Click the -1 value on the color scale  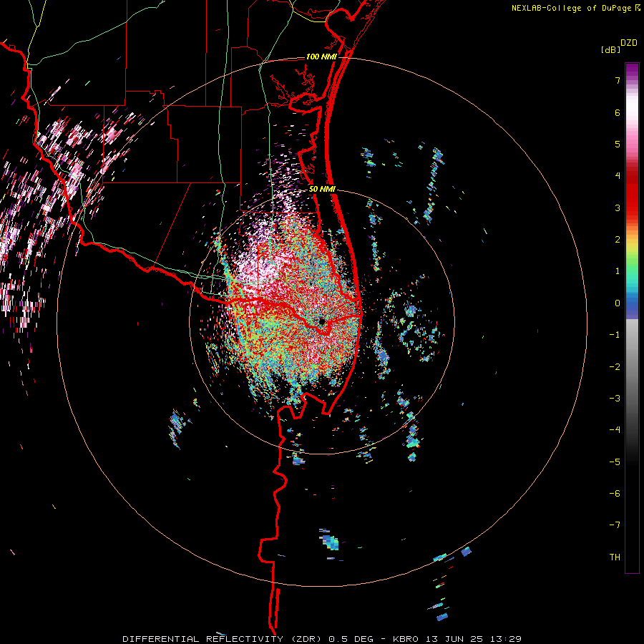(x=615, y=335)
